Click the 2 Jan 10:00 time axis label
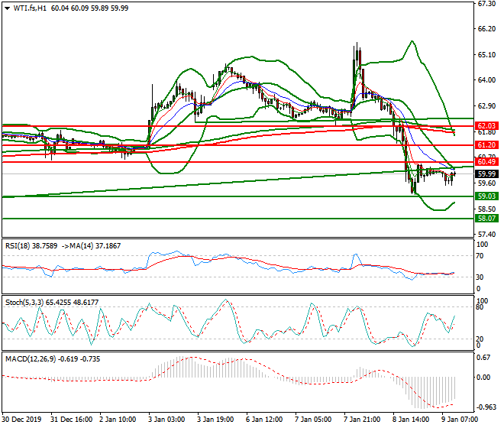The height and width of the screenshot is (428, 504). coord(118,420)
